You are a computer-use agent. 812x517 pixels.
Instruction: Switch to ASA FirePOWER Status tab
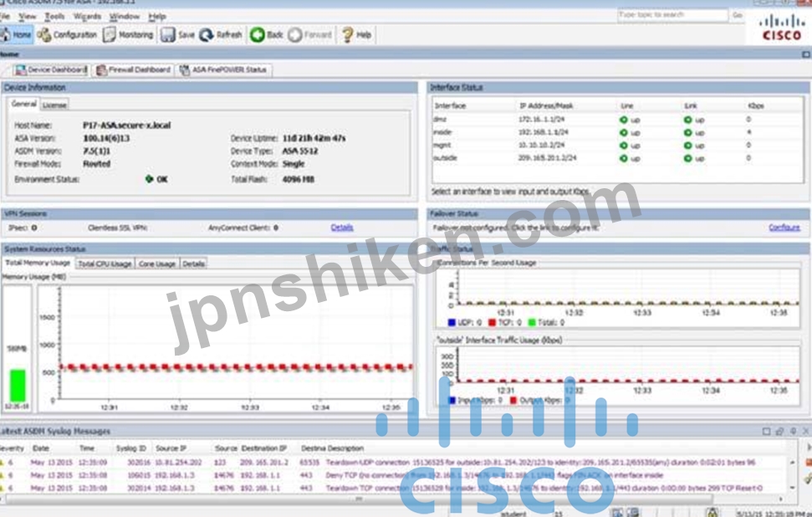(224, 70)
